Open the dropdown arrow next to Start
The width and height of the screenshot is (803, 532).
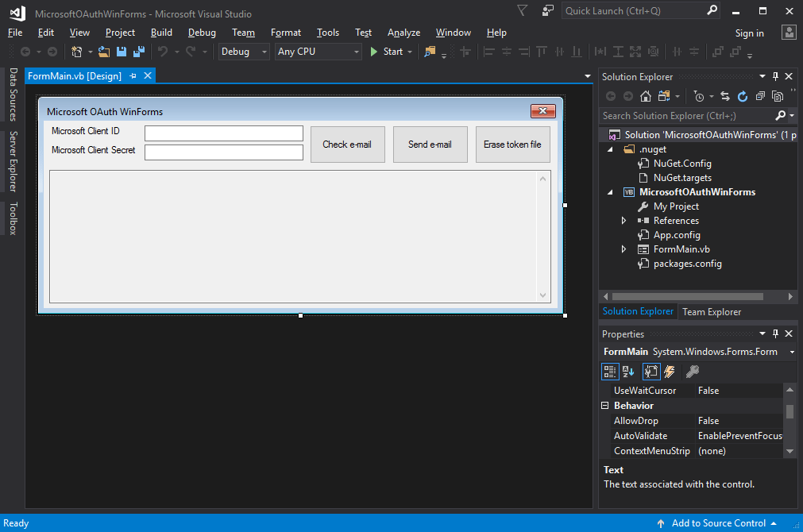[x=410, y=52]
